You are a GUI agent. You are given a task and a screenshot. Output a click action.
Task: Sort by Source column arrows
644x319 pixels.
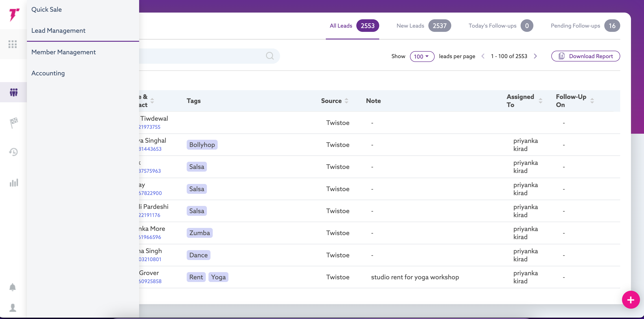346,101
